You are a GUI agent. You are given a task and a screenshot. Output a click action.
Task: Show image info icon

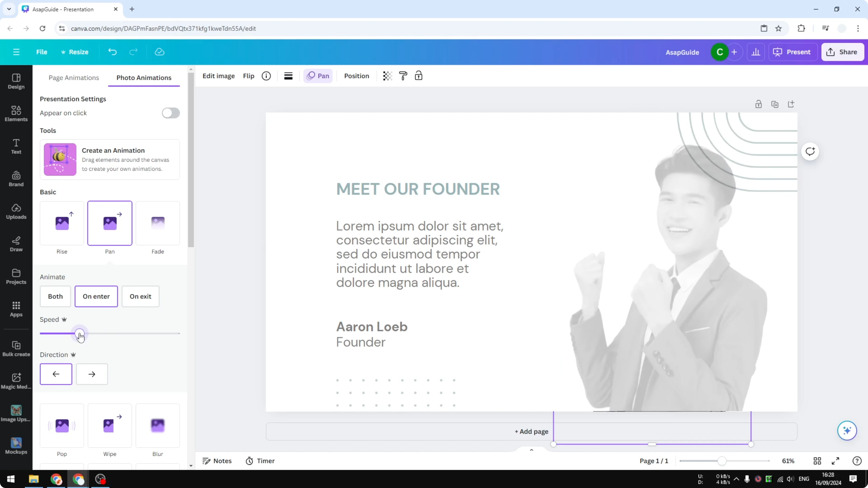pos(266,76)
